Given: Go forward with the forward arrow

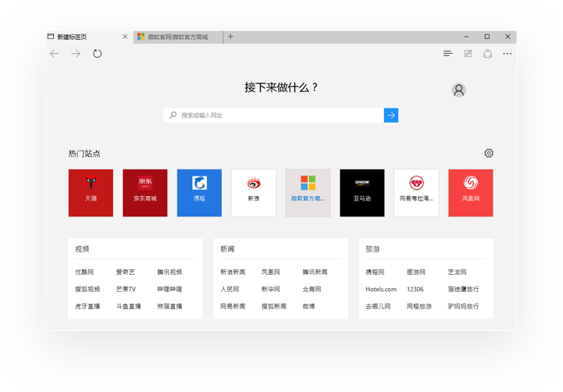Looking at the screenshot, I should click(76, 54).
